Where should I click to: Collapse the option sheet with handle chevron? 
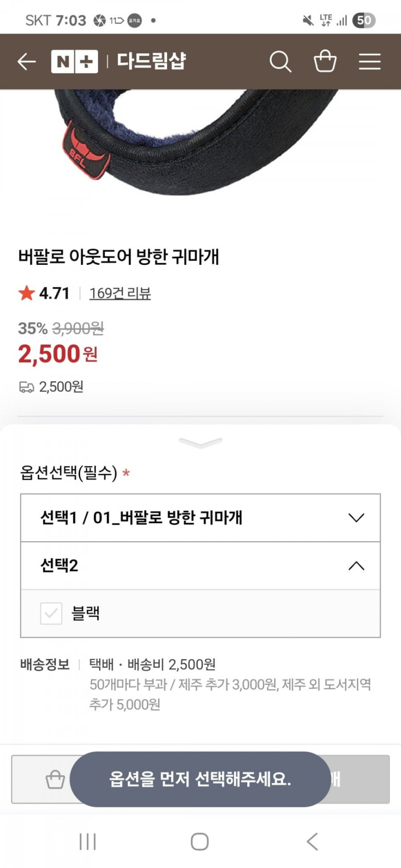[x=200, y=442]
